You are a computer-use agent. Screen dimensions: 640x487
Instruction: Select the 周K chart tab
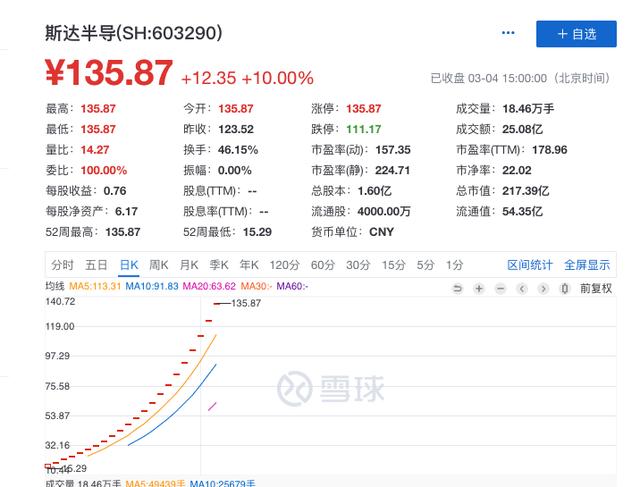(158, 265)
